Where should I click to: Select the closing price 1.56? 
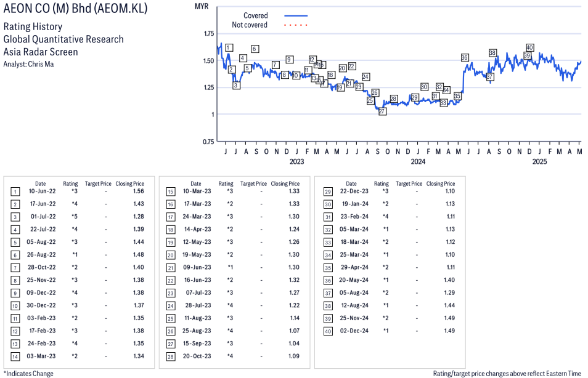(139, 191)
